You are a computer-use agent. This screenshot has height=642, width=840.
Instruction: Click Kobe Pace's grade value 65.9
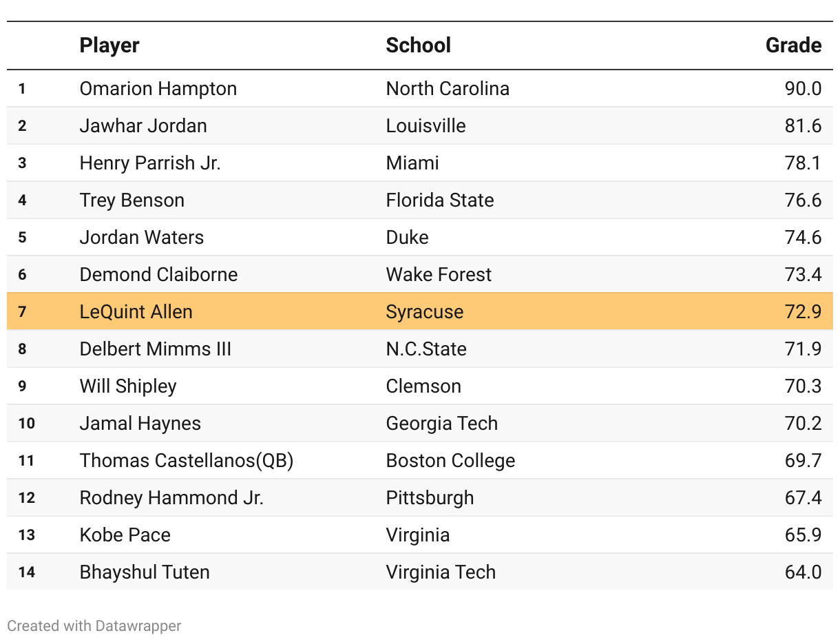point(803,535)
